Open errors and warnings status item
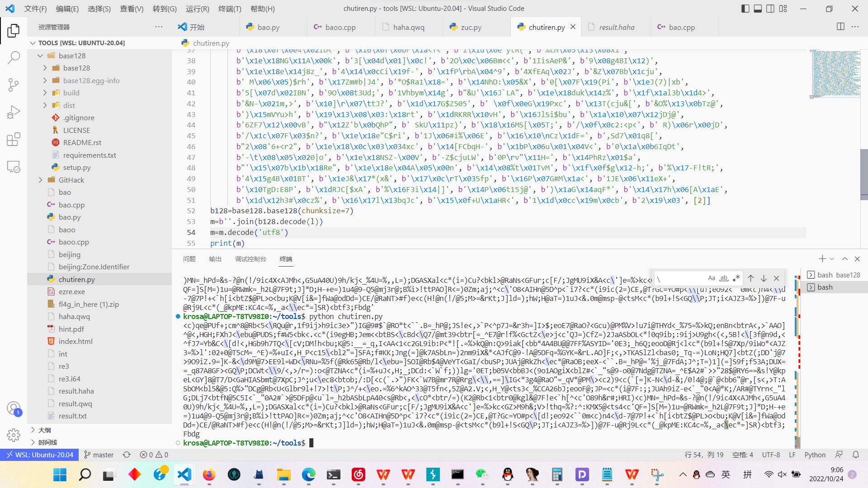The width and height of the screenshot is (868, 488). [x=154, y=455]
